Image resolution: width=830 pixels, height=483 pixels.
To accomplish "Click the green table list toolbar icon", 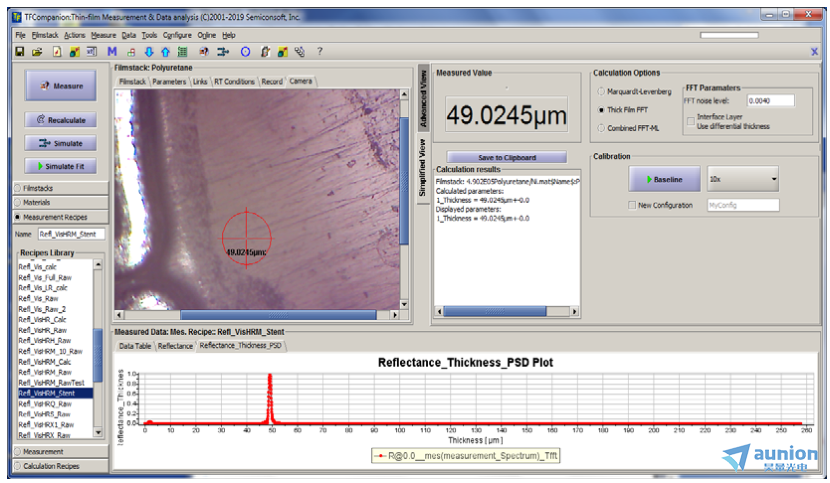I will (x=183, y=52).
